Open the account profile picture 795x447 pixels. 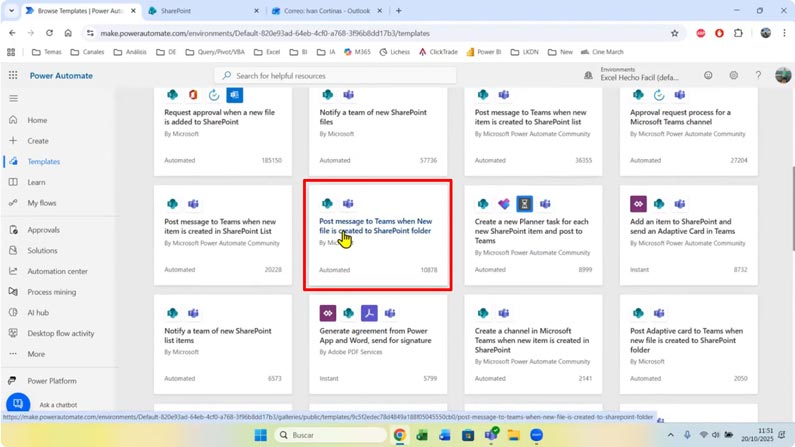[783, 76]
